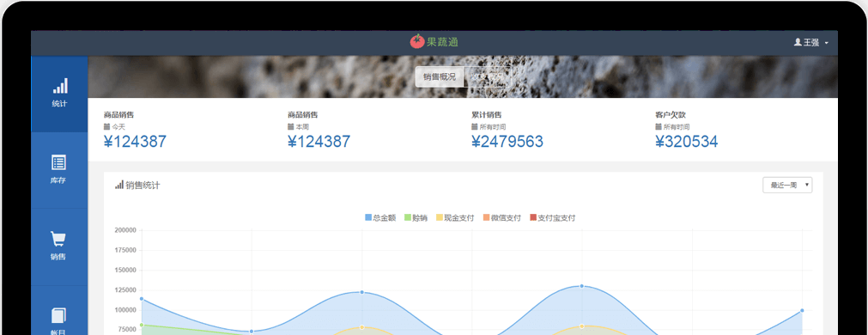Select the 统计 sidebar label
This screenshot has width=868, height=335.
60,104
